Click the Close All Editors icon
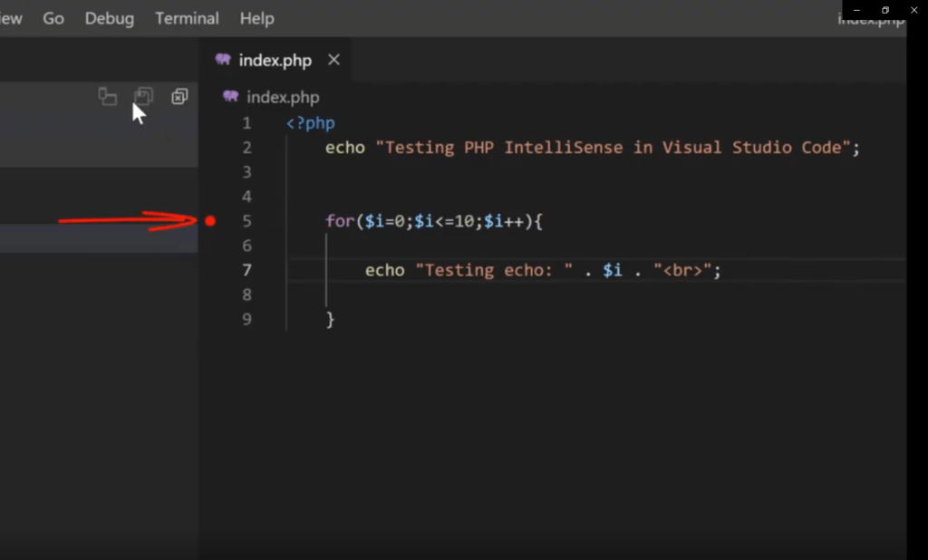The image size is (928, 560). pyautogui.click(x=179, y=96)
